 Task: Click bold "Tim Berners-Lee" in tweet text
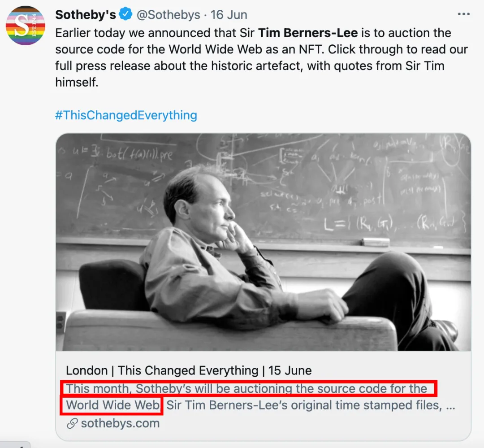308,33
